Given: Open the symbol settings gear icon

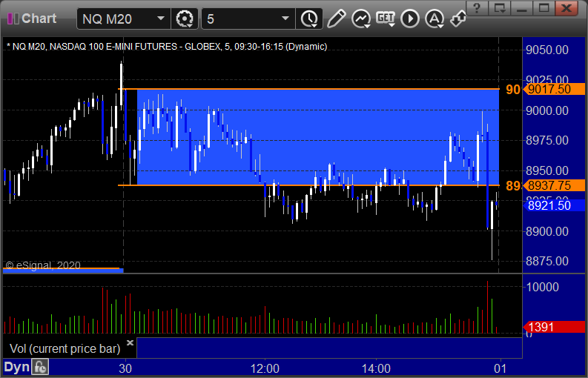Looking at the screenshot, I should (185, 19).
